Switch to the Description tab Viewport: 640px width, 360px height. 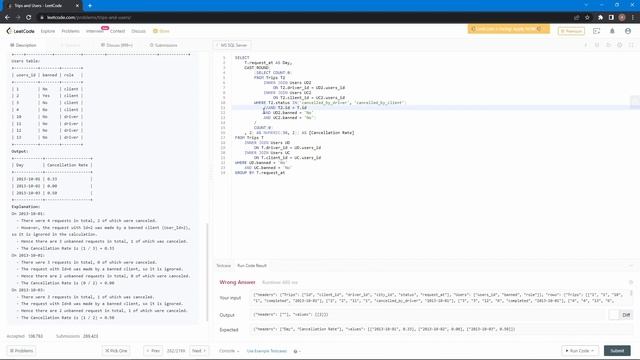click(23, 45)
